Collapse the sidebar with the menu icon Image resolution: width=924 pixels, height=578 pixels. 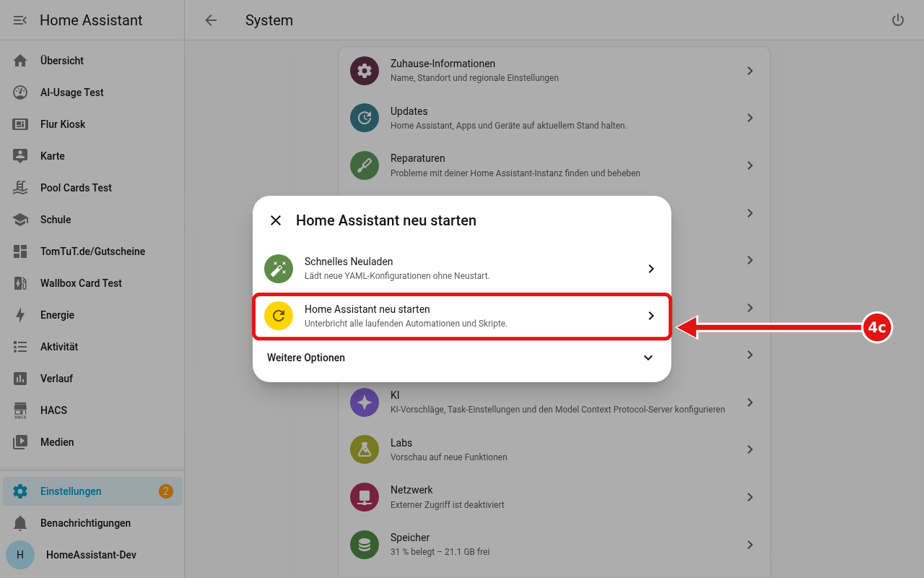[20, 20]
